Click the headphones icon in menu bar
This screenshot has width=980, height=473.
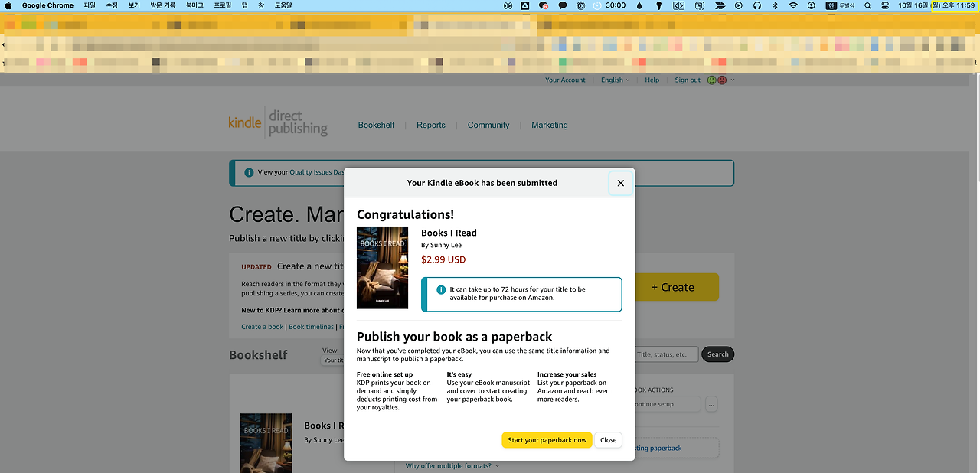tap(757, 5)
